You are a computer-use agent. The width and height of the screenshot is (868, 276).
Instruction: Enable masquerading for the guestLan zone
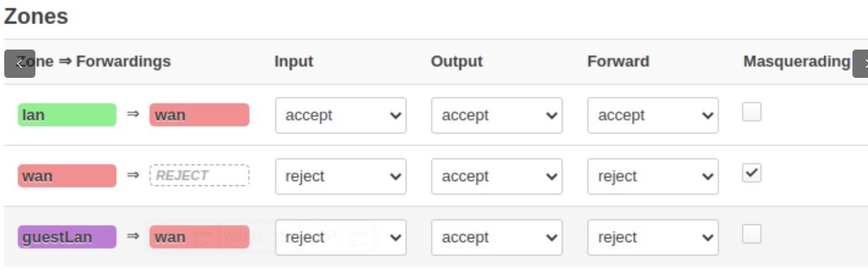click(x=751, y=234)
